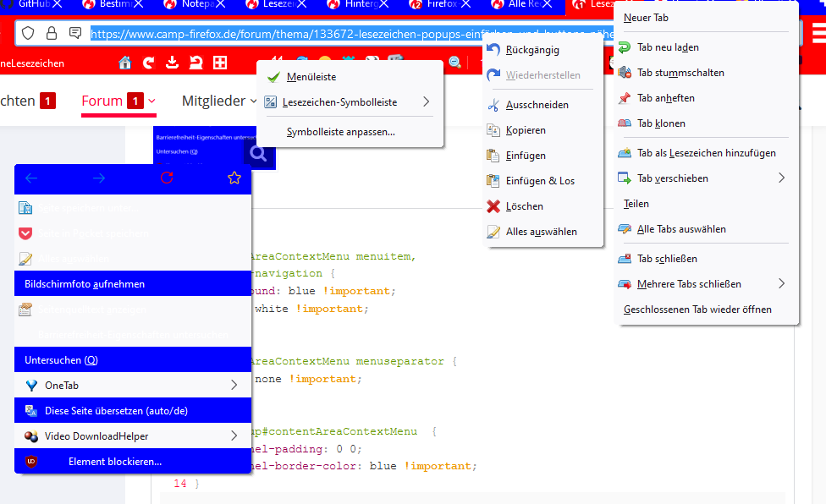Click the speech-bubble icon in the address bar

(x=75, y=33)
